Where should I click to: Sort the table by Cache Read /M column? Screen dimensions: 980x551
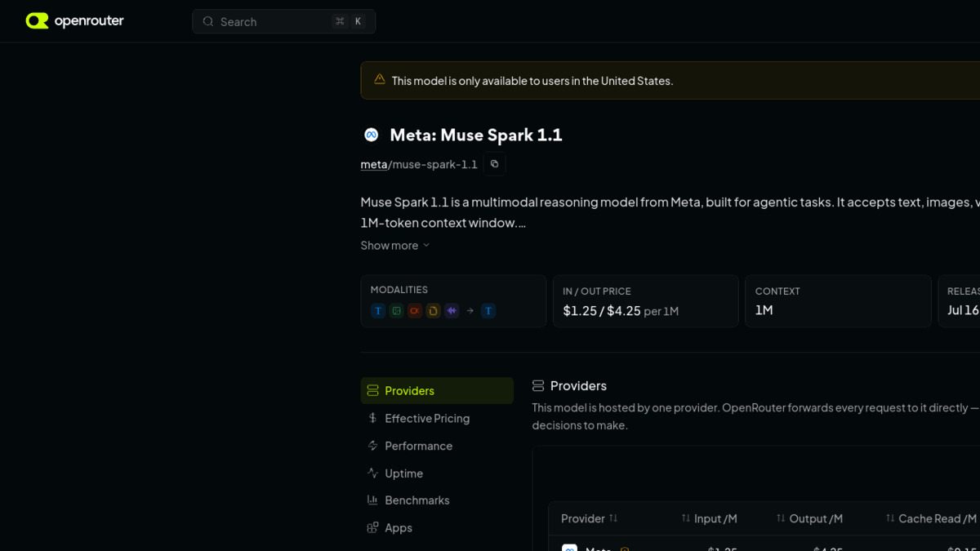point(931,518)
